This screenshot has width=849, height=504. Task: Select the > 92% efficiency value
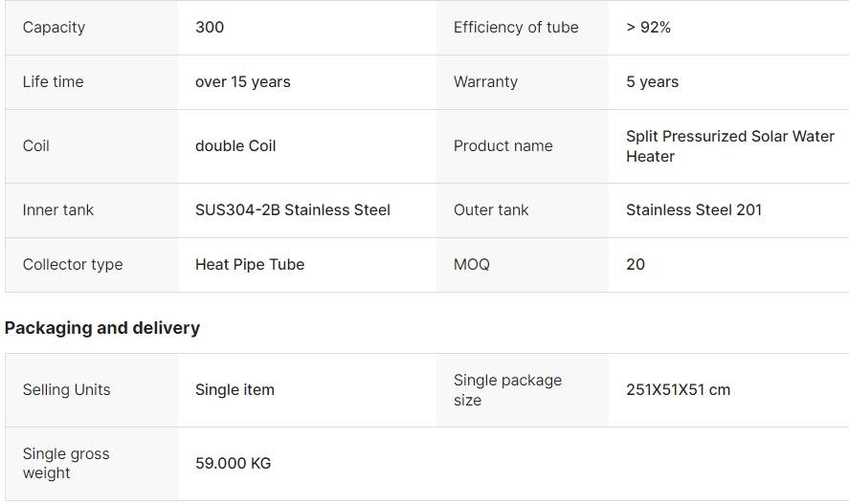648,28
